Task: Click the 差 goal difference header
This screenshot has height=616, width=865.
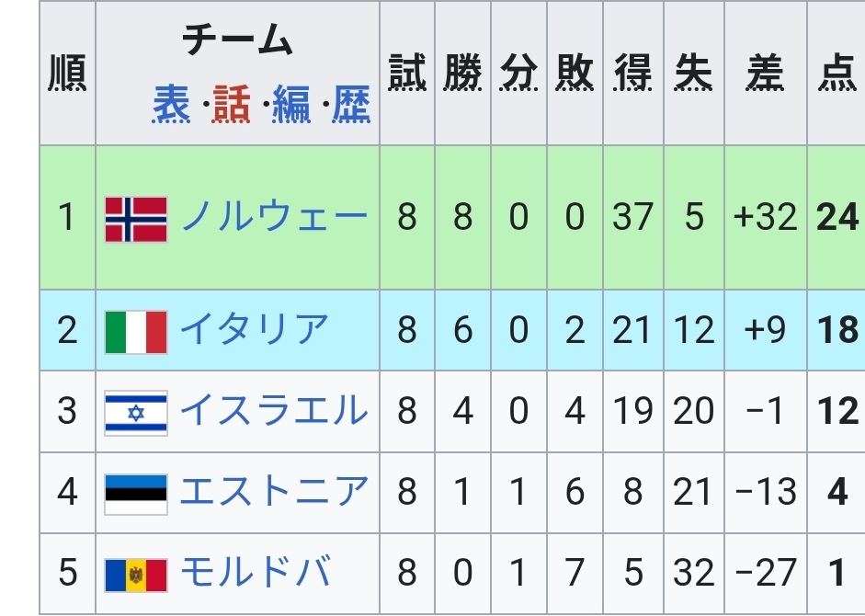Action: point(765,73)
